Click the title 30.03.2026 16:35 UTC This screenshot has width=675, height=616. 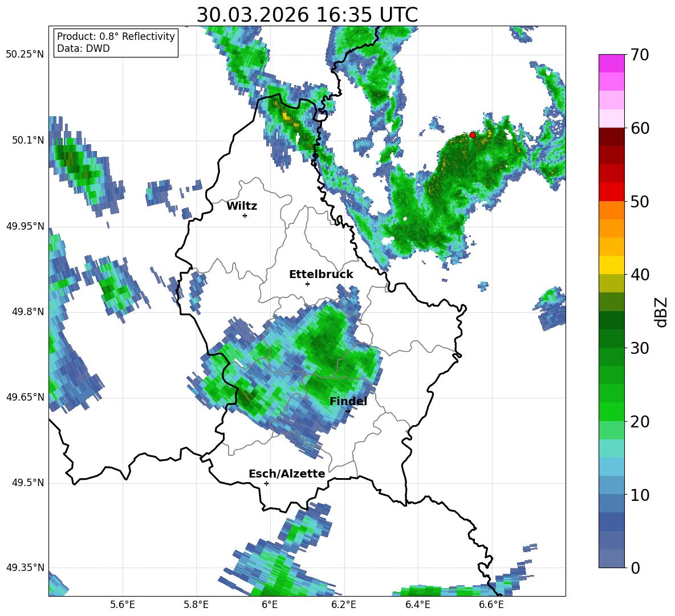(307, 15)
